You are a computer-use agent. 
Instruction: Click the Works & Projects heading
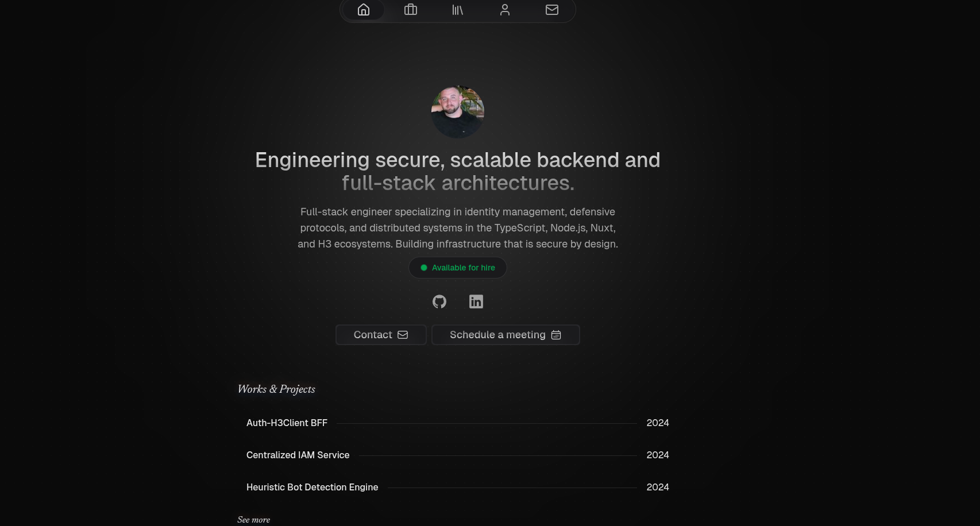(x=276, y=389)
